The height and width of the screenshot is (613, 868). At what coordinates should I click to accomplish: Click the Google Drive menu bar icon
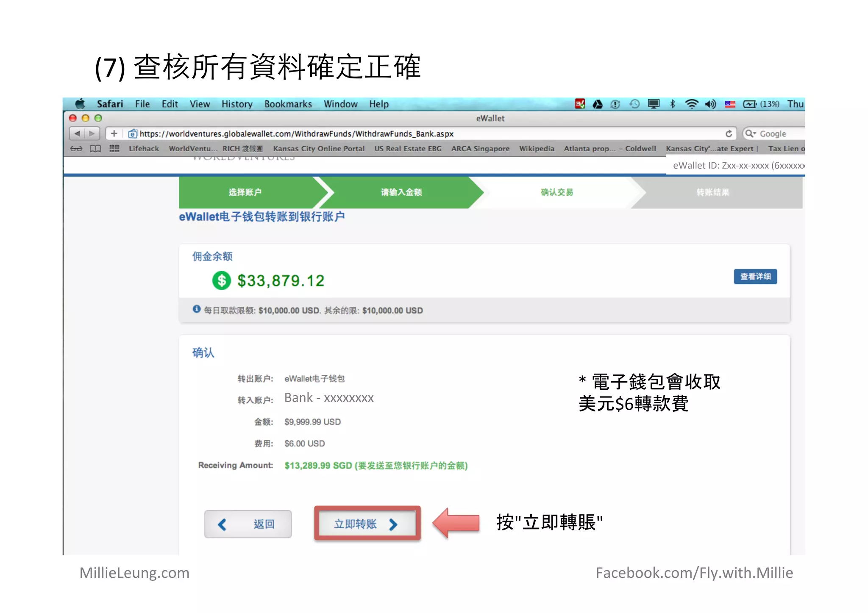pos(598,104)
